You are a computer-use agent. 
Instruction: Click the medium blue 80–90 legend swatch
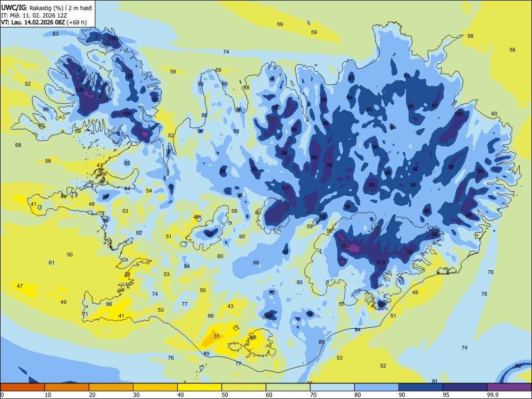click(377, 387)
